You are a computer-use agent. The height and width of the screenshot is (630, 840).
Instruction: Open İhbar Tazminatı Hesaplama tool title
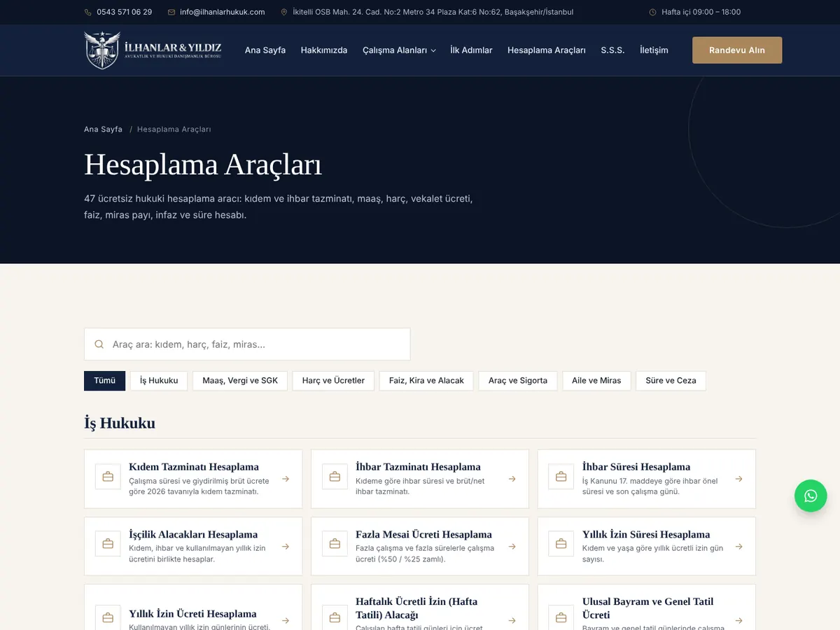point(418,467)
